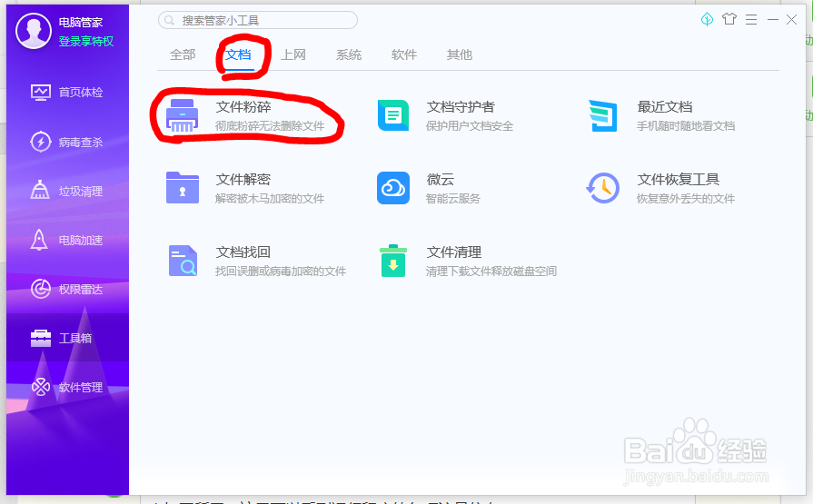The height and width of the screenshot is (504, 813).
Task: Switch to the 软件 tab
Action: coord(404,54)
